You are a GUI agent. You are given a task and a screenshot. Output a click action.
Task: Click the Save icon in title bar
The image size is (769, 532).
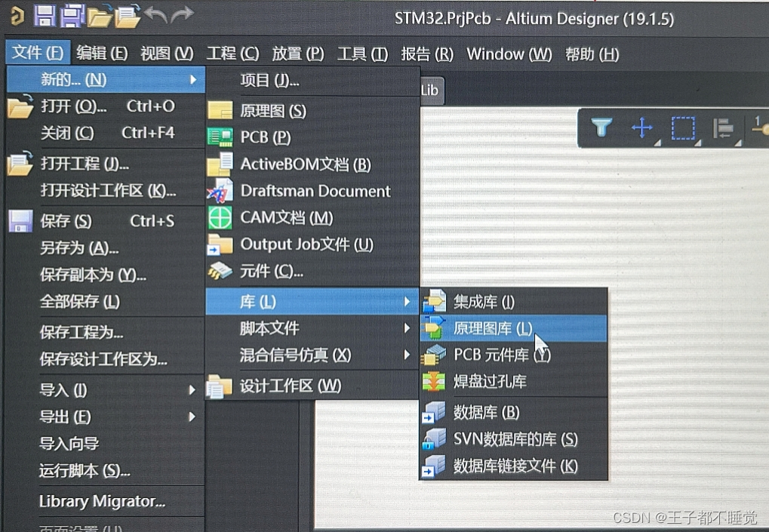tap(45, 15)
